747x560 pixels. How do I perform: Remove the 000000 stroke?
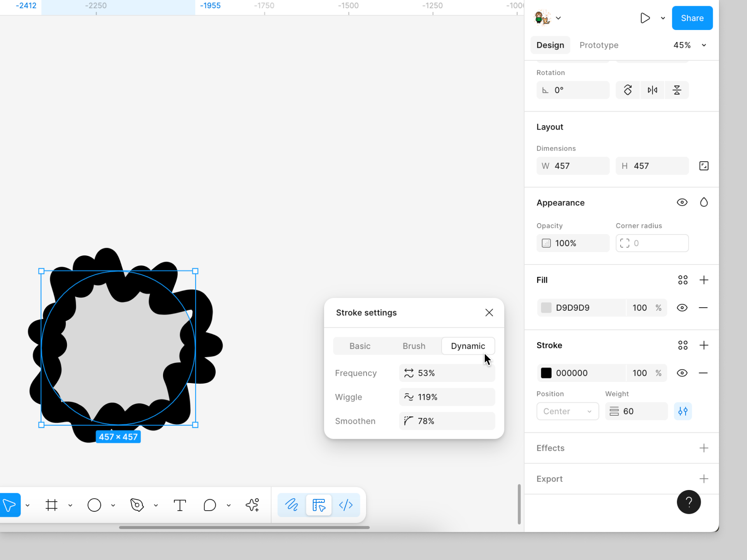pos(703,373)
